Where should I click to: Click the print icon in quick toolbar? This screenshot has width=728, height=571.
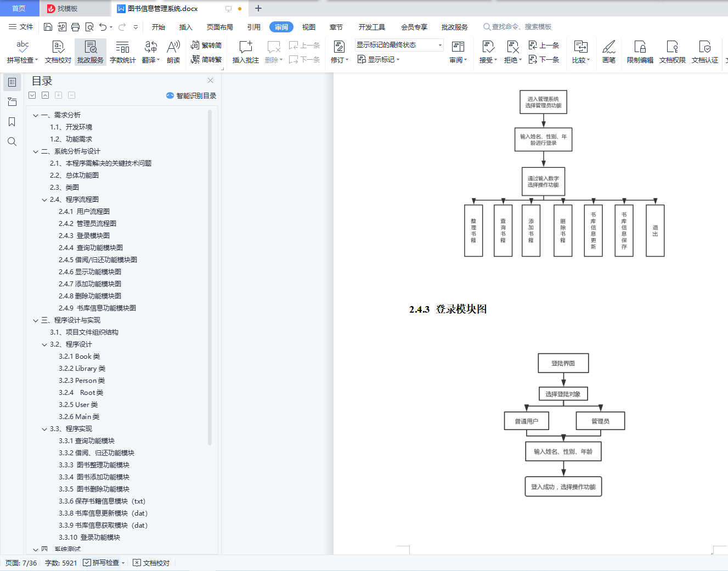pos(76,27)
